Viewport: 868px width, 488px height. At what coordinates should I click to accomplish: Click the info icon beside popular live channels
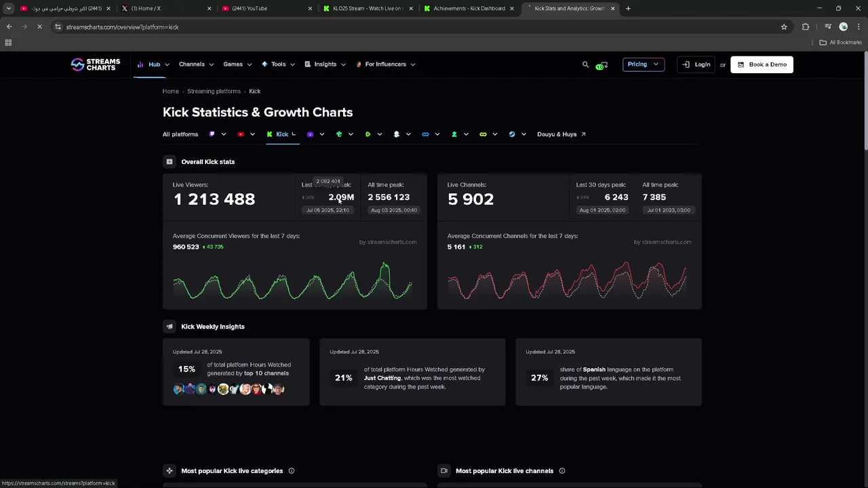click(x=562, y=471)
